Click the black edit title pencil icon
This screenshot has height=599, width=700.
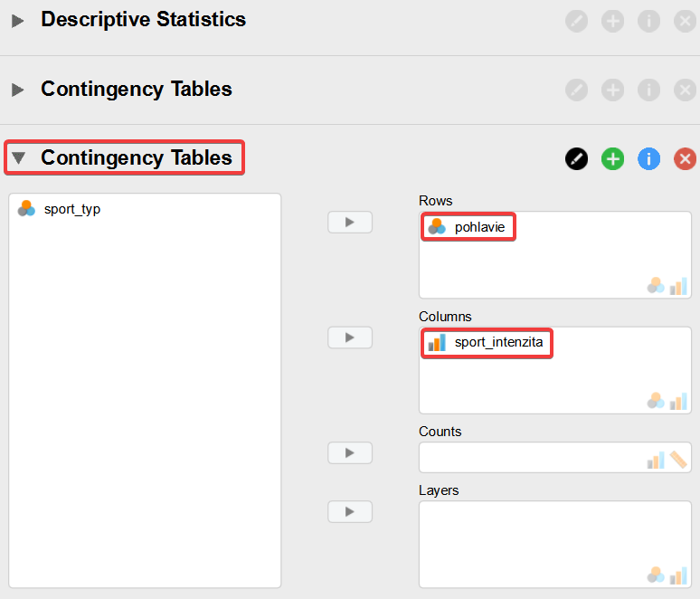tap(576, 158)
